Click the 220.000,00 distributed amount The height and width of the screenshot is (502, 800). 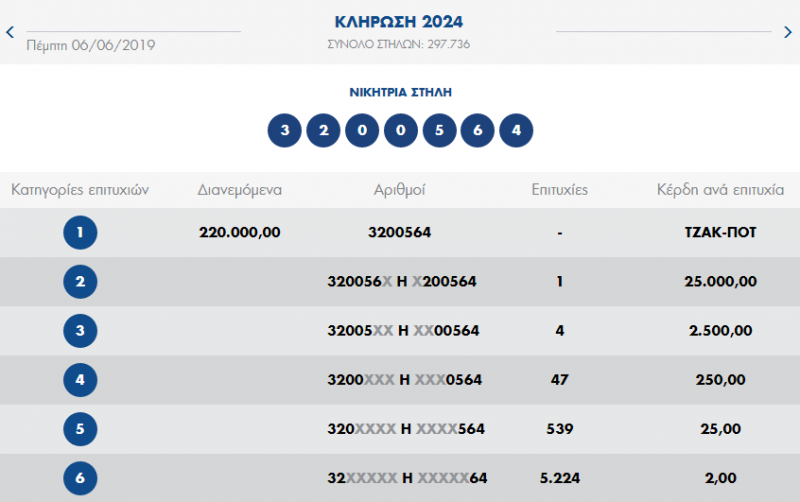(240, 233)
